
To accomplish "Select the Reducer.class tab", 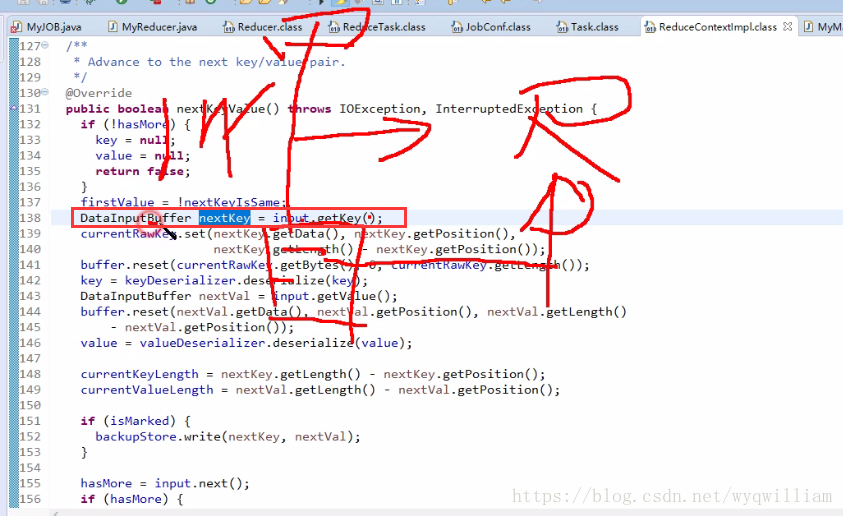I will [263, 27].
